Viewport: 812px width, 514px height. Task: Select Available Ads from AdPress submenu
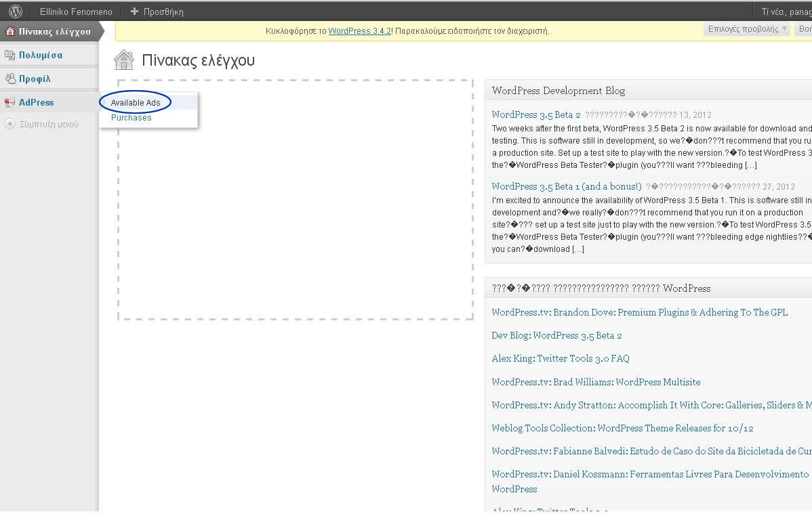(x=136, y=102)
